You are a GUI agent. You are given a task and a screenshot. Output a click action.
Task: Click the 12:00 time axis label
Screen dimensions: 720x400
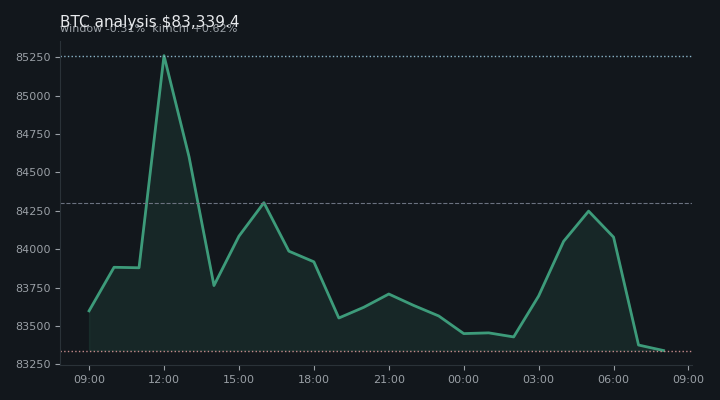pos(164,379)
